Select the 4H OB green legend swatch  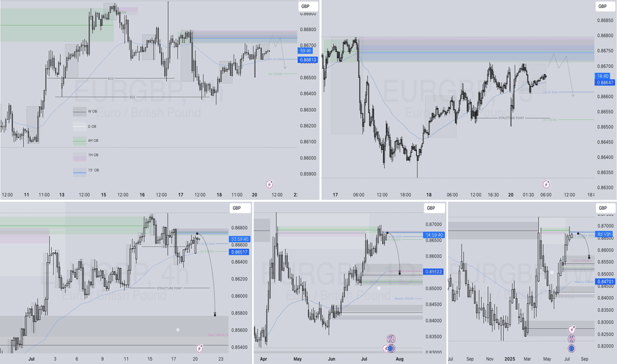[x=79, y=140]
